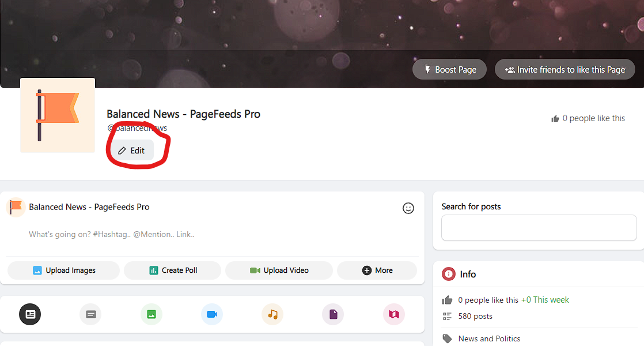Open the Edit page button
Image resolution: width=644 pixels, height=346 pixels.
(132, 151)
